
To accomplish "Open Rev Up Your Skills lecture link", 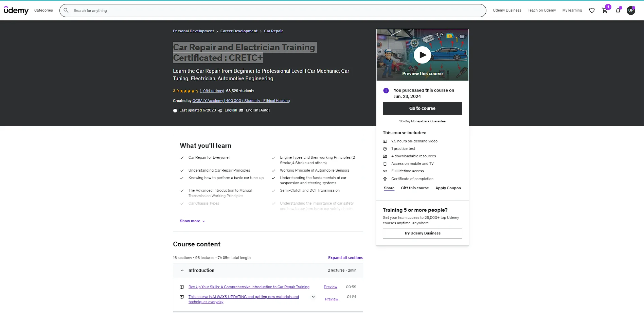I will [249, 287].
